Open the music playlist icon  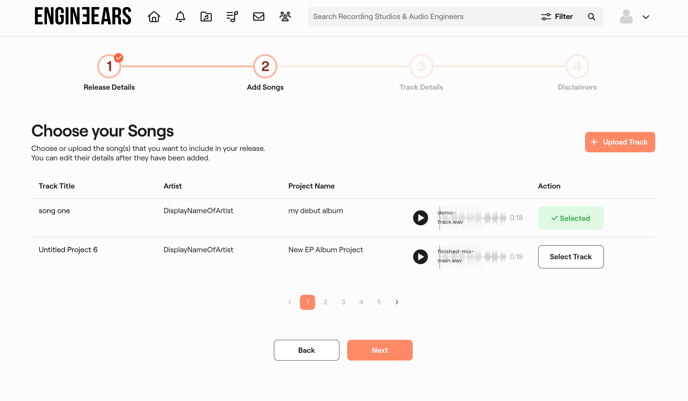click(232, 17)
